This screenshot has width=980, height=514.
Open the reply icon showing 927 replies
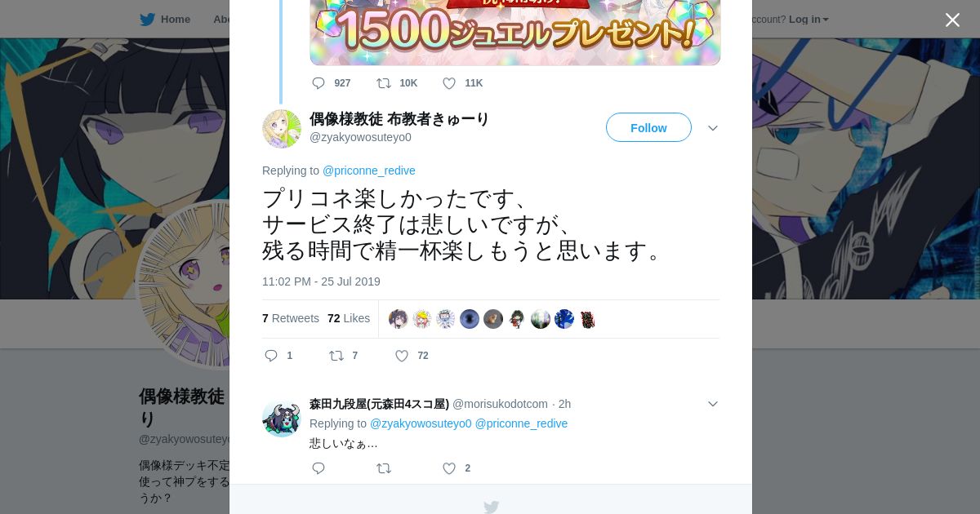pos(318,83)
